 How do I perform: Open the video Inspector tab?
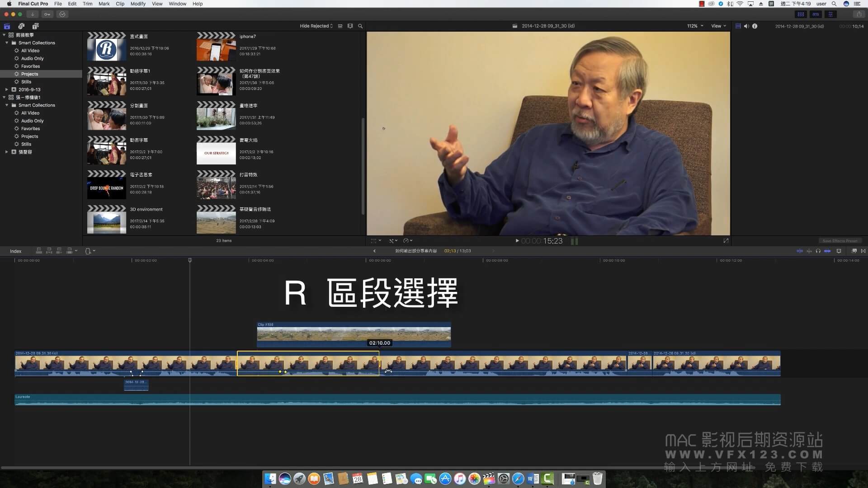pyautogui.click(x=738, y=26)
